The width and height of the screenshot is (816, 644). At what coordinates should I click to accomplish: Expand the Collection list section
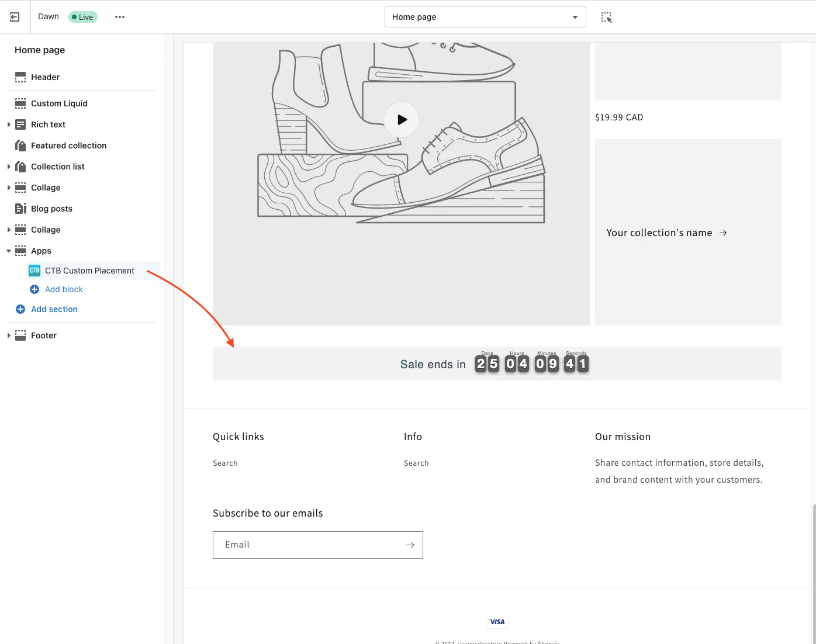pyautogui.click(x=9, y=167)
